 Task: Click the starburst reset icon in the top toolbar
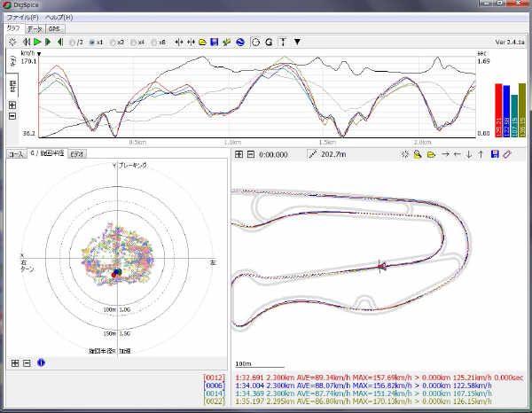click(12, 42)
